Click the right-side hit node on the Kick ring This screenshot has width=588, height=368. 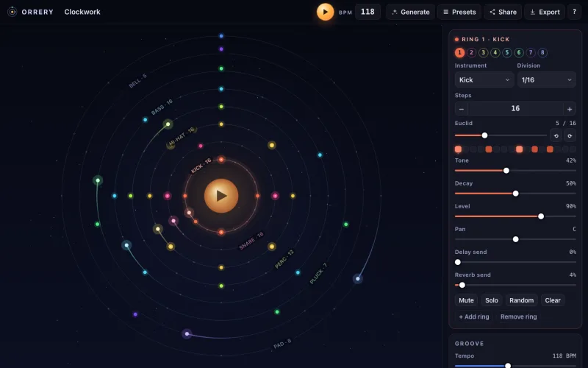pyautogui.click(x=258, y=196)
